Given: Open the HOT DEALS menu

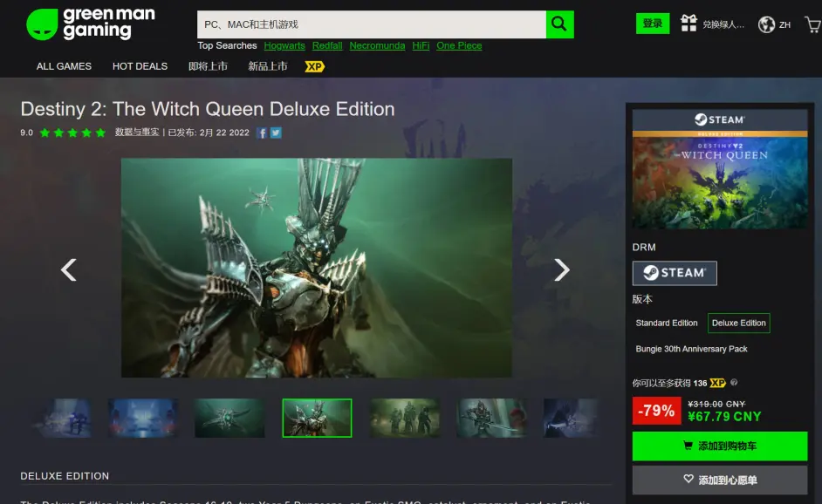Looking at the screenshot, I should [140, 66].
